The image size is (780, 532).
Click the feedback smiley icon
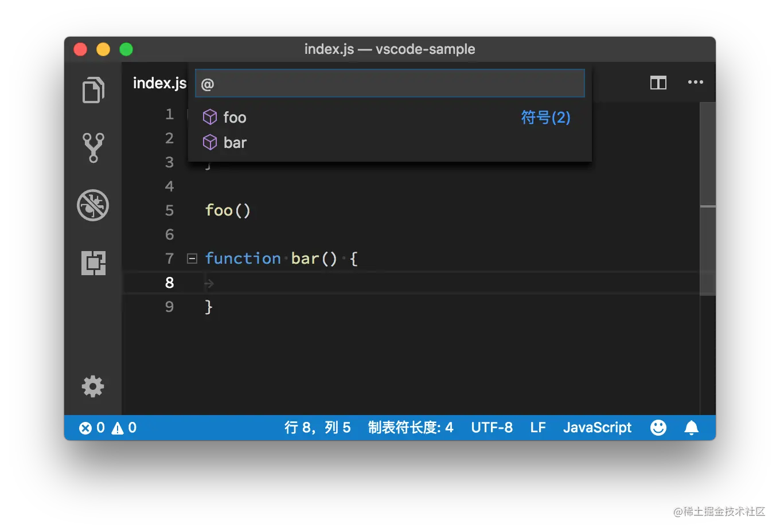pos(658,428)
